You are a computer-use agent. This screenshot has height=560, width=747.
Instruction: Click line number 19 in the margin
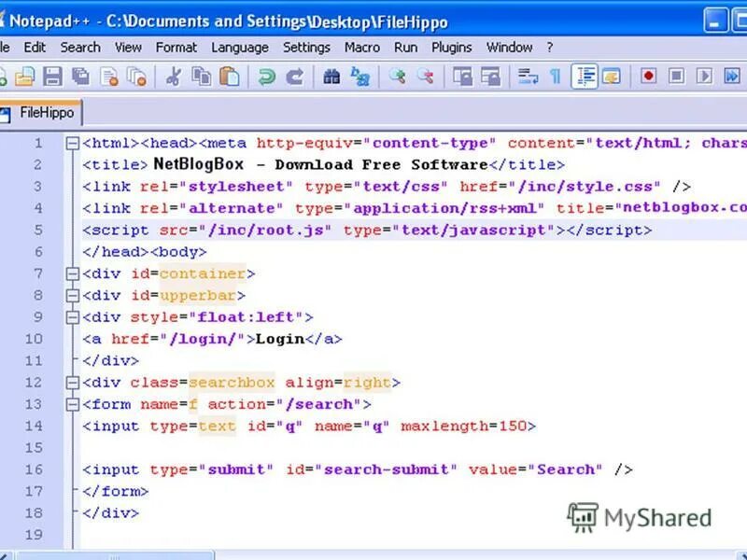click(34, 535)
